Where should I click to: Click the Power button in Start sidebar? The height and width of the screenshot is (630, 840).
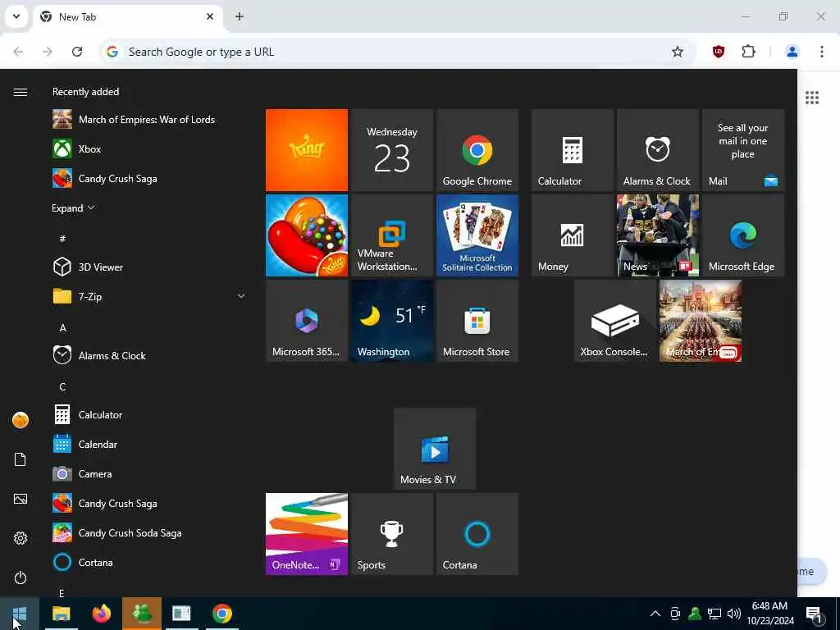[x=21, y=577]
